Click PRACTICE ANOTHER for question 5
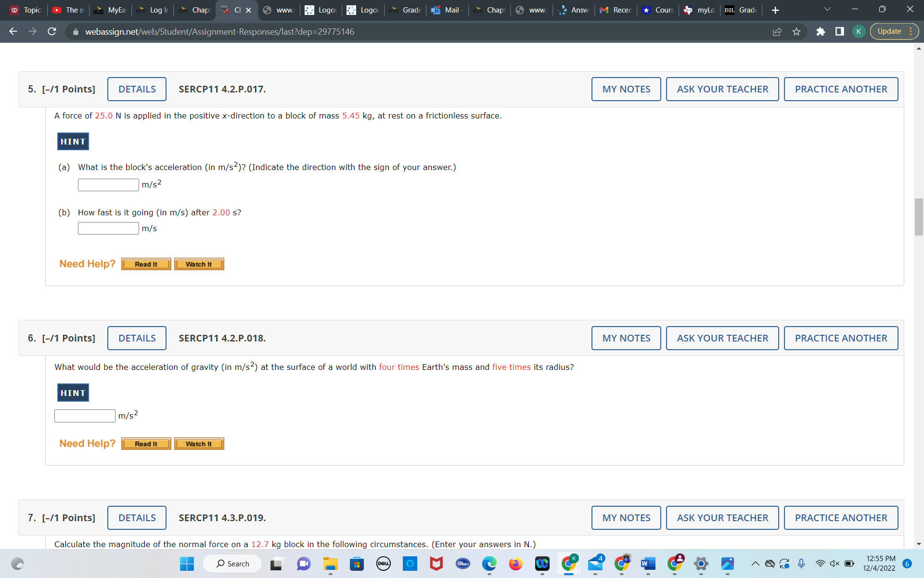 click(x=840, y=89)
